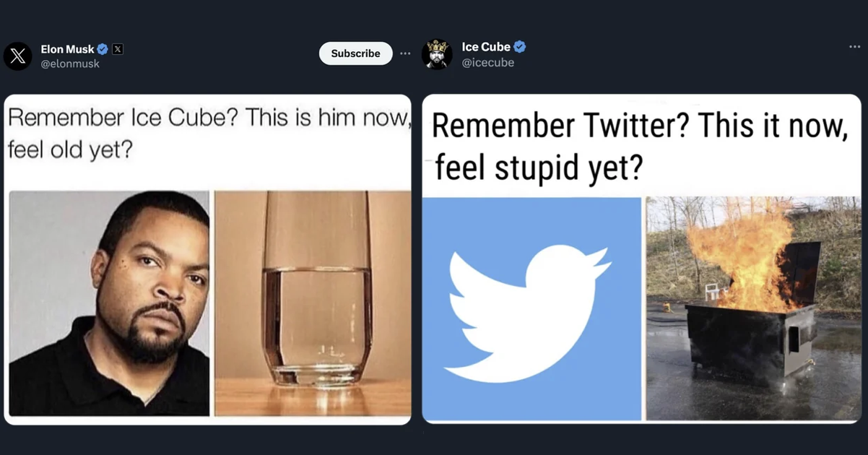Visit the @icecube handle
868x455 pixels.
pos(488,62)
